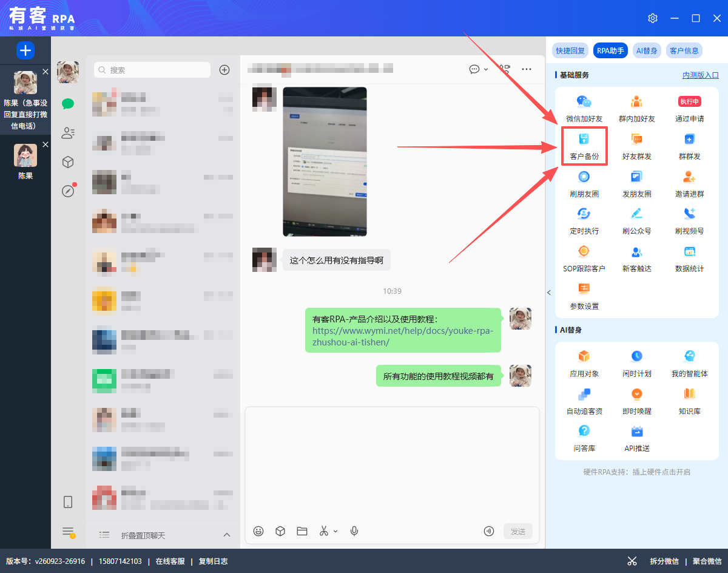Click 复制日志 in the status bar

(214, 561)
